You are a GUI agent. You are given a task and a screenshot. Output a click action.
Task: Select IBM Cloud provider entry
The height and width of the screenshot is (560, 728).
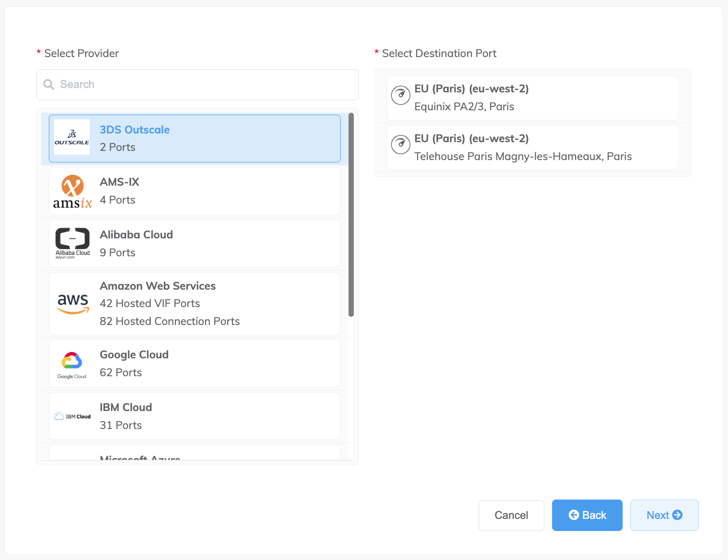tap(195, 416)
